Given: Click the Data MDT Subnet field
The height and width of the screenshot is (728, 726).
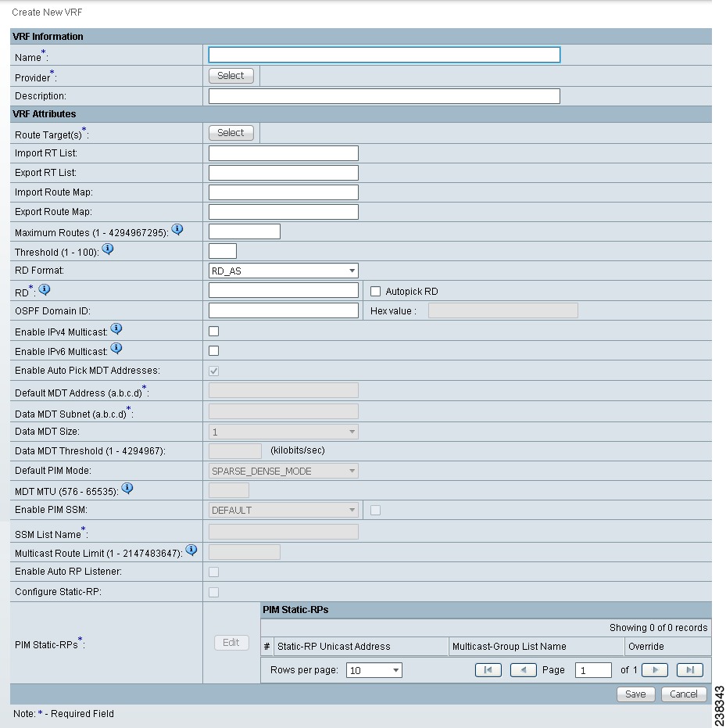Looking at the screenshot, I should click(284, 411).
